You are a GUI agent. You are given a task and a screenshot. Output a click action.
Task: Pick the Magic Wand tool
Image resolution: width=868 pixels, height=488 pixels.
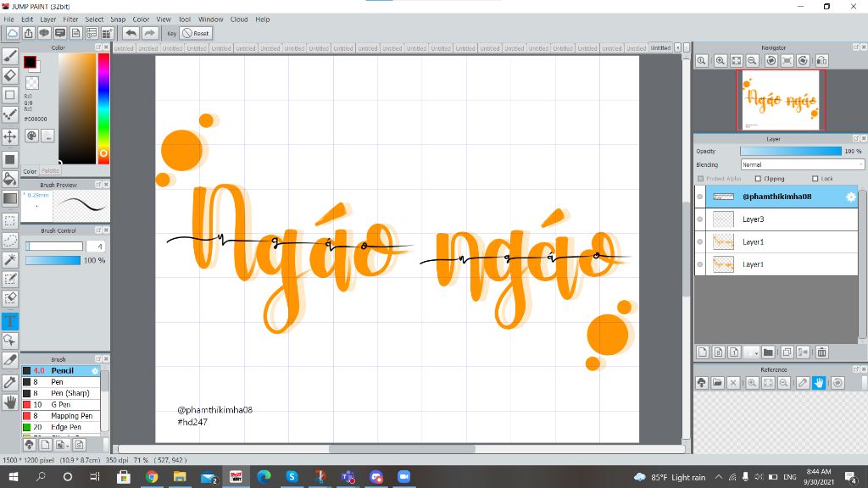[10, 259]
